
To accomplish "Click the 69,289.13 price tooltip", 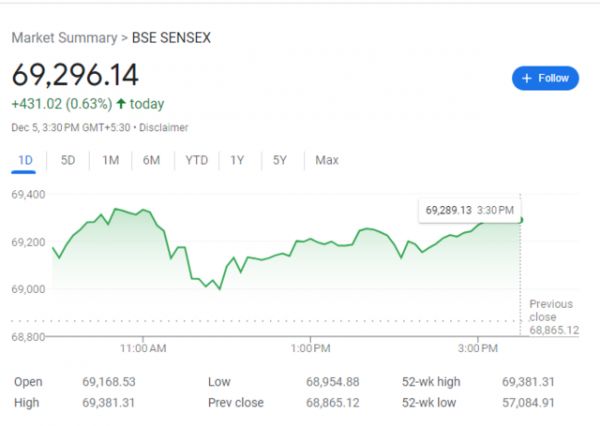I will [x=469, y=210].
